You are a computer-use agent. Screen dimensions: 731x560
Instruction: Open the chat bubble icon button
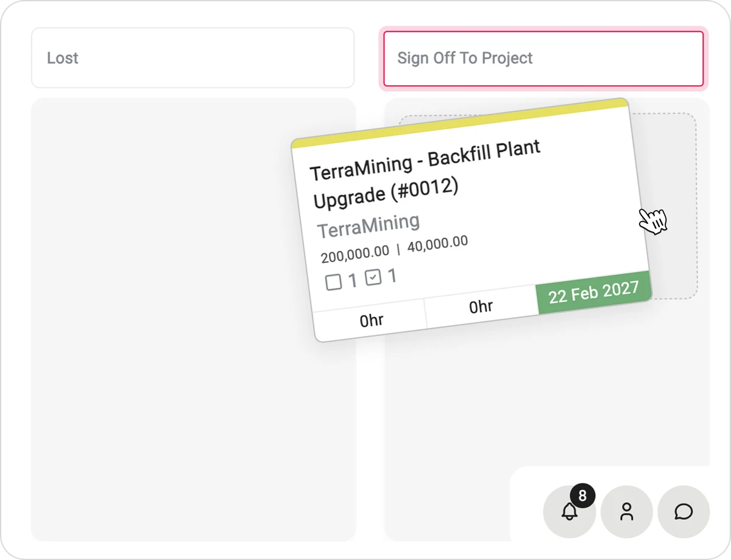(x=684, y=512)
